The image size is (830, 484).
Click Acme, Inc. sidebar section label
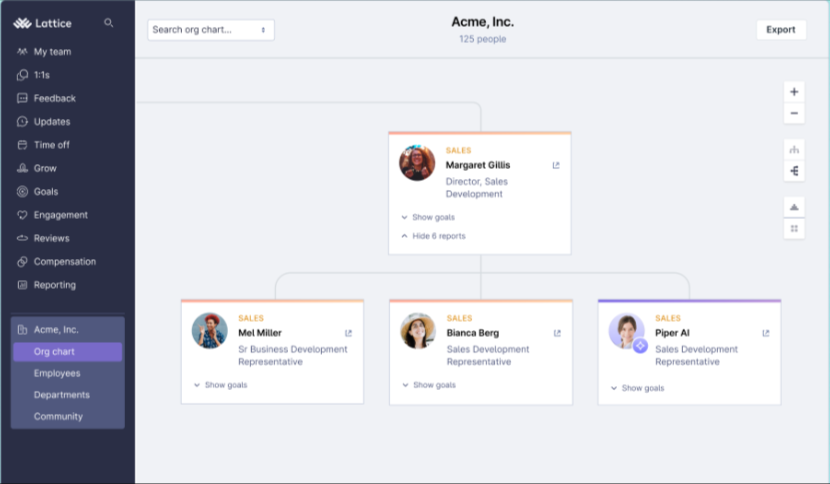(56, 329)
